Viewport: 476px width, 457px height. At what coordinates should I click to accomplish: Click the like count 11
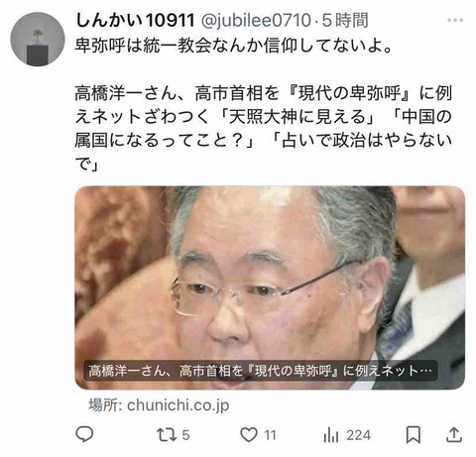(x=270, y=435)
